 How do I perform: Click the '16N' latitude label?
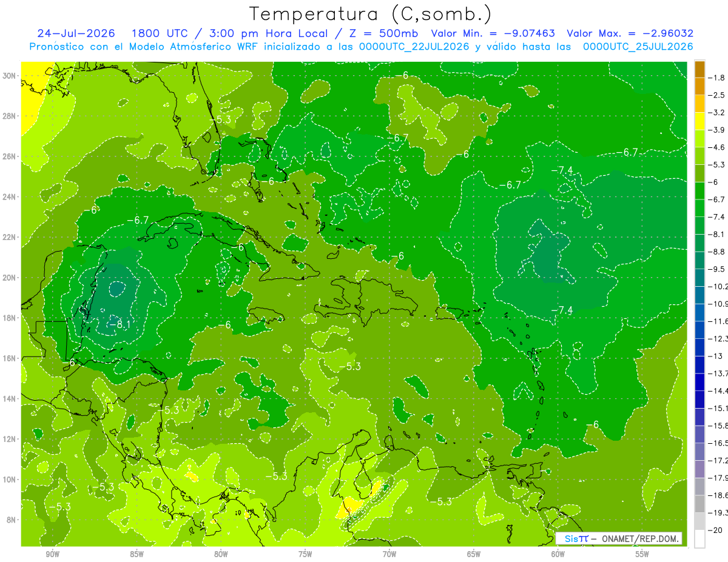point(10,358)
